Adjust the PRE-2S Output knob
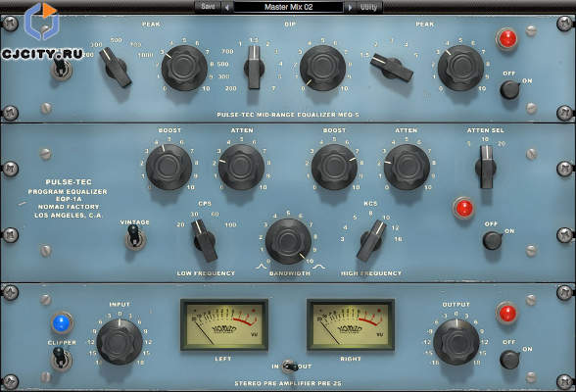576x392 pixels. [x=456, y=342]
